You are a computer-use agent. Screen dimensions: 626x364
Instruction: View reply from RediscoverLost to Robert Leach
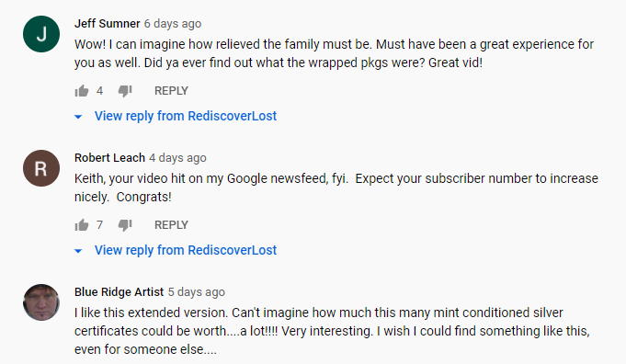(186, 250)
